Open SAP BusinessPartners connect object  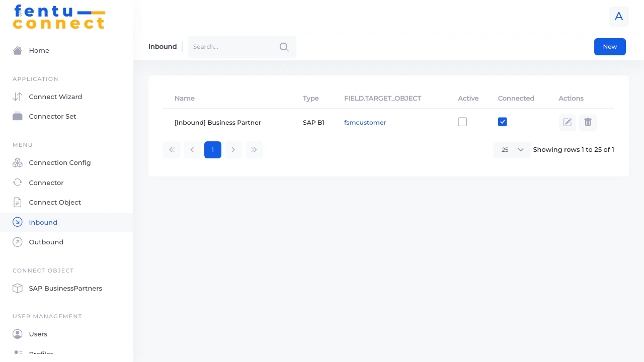pos(66,288)
